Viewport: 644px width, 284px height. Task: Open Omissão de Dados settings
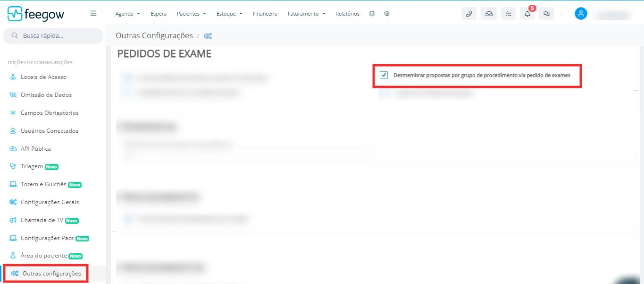(46, 95)
